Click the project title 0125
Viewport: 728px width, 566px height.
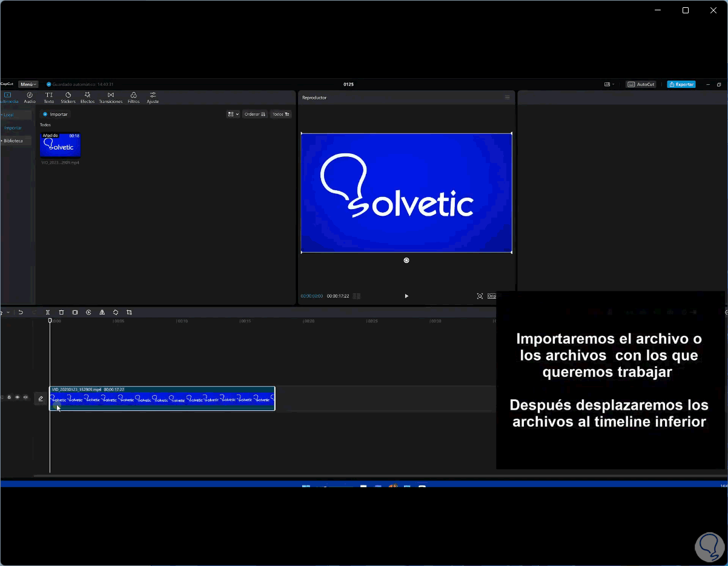(348, 84)
